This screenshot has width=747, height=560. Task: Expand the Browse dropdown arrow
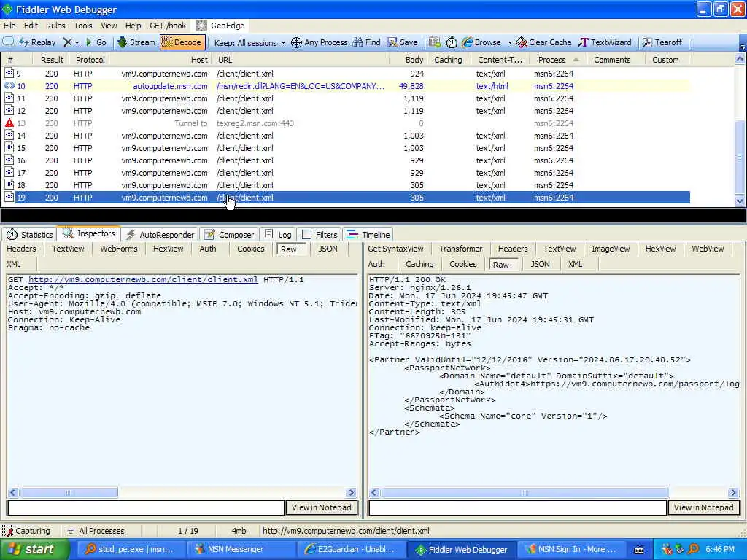coord(510,42)
